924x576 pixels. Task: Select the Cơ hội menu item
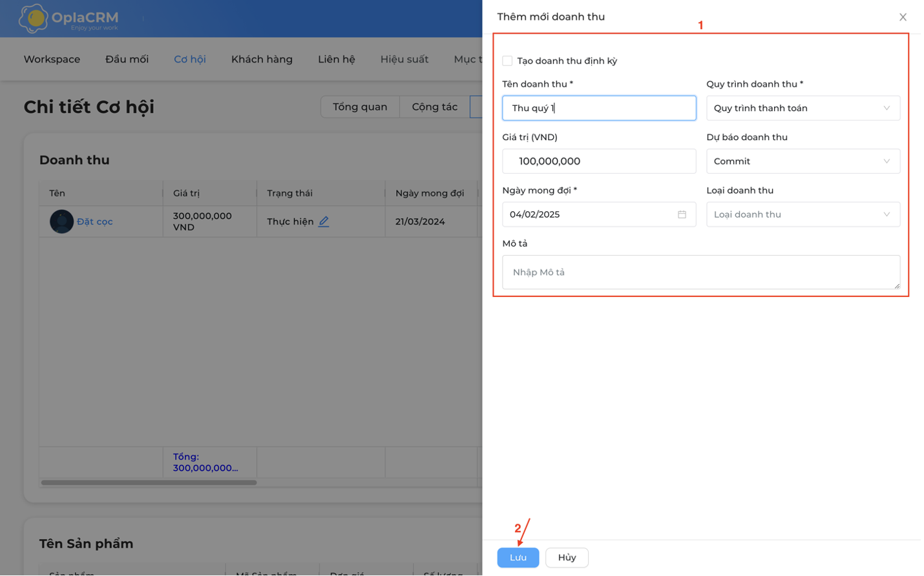click(190, 59)
